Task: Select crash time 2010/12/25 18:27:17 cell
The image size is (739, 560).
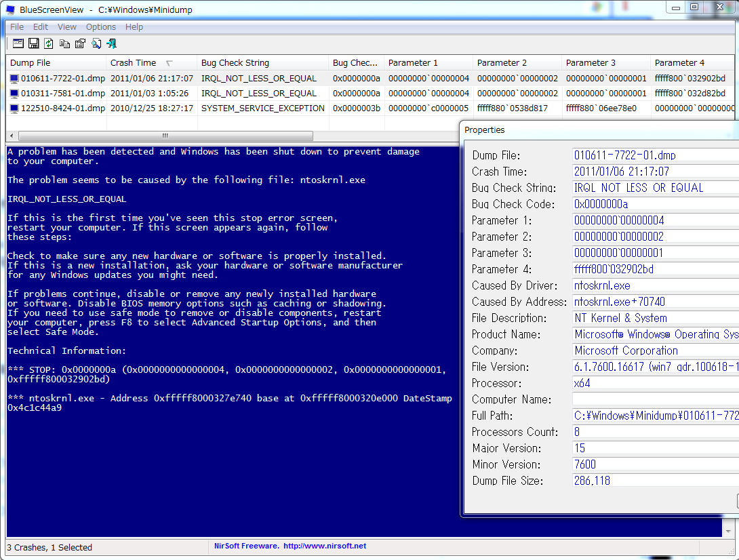Action: 152,108
